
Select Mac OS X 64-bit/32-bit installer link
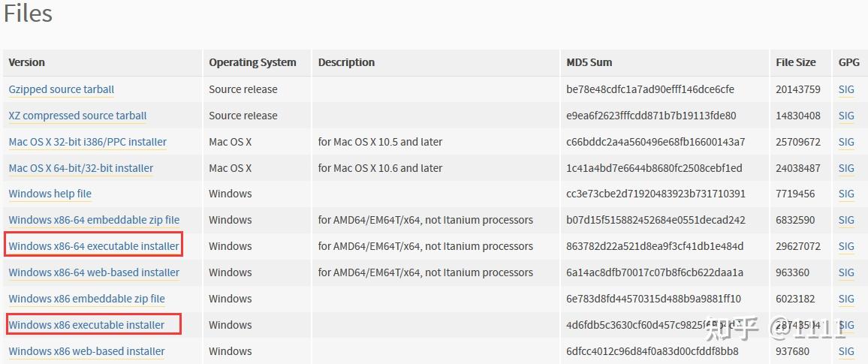click(80, 168)
